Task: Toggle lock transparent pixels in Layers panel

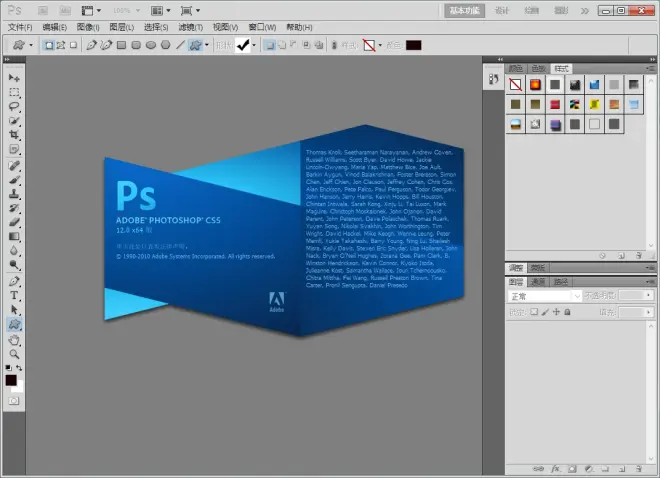Action: point(534,312)
